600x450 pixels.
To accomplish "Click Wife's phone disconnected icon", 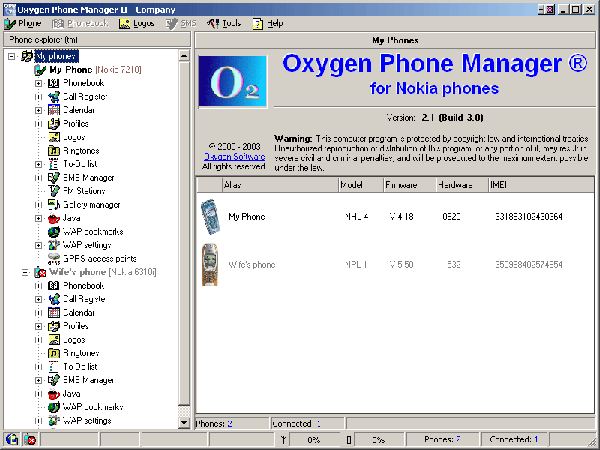I will pyautogui.click(x=40, y=272).
